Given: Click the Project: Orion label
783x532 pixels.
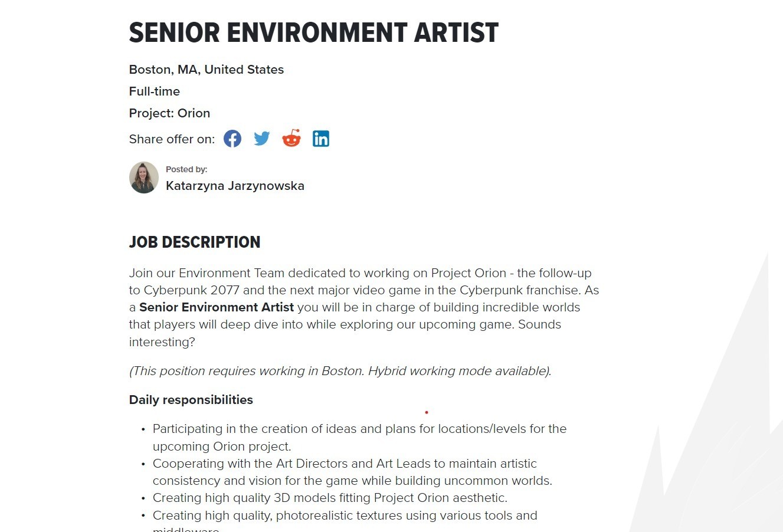Looking at the screenshot, I should (x=169, y=113).
